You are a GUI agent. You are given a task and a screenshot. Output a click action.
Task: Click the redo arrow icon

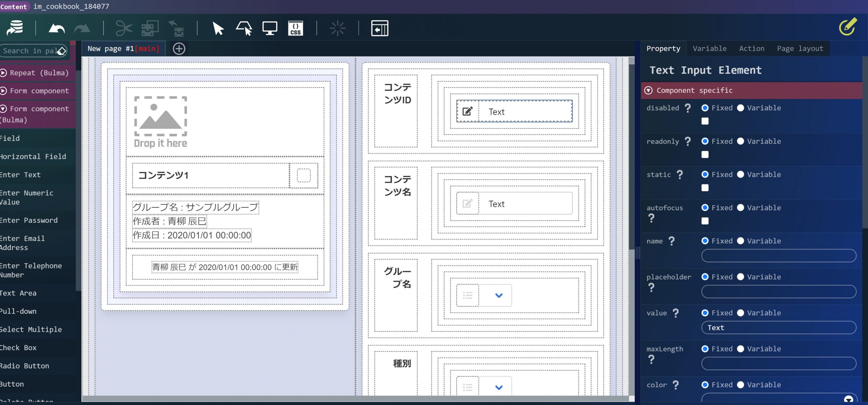[x=82, y=28]
